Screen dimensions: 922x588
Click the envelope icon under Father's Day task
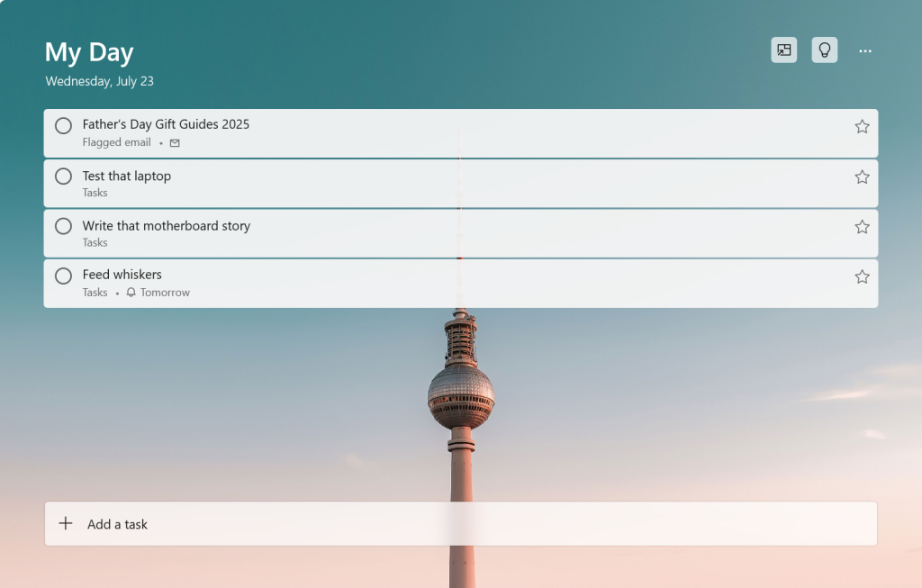[x=175, y=143]
